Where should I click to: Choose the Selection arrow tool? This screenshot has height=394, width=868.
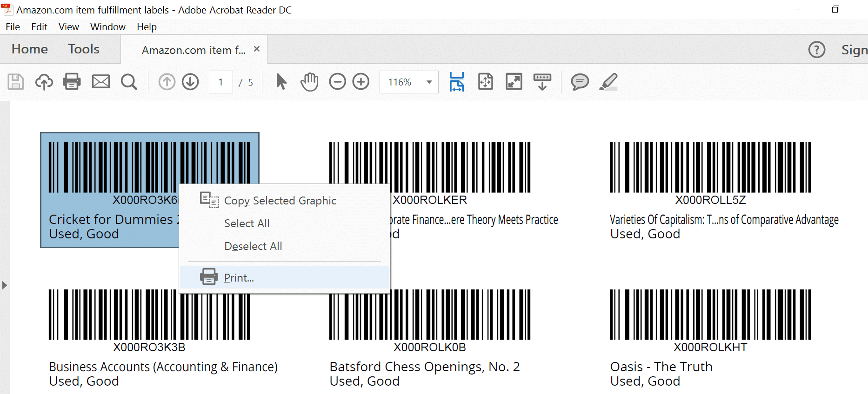(281, 82)
